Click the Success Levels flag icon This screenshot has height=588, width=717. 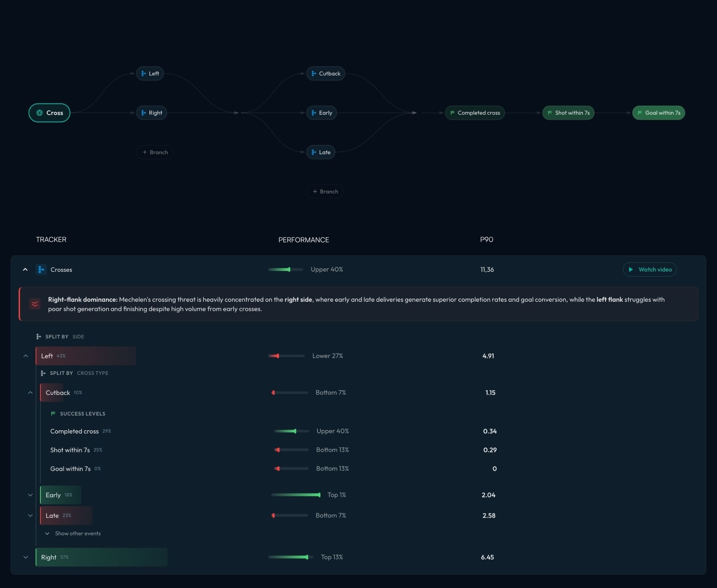coord(53,414)
